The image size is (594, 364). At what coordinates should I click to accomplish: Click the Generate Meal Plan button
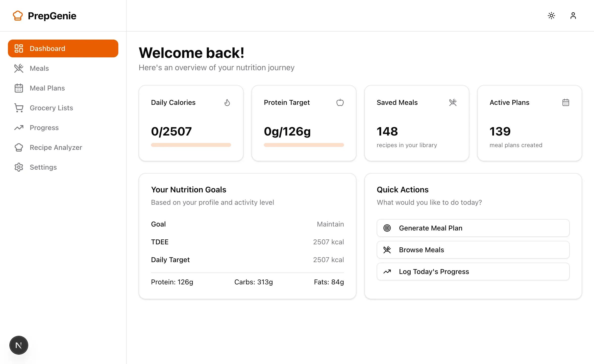pyautogui.click(x=472, y=228)
